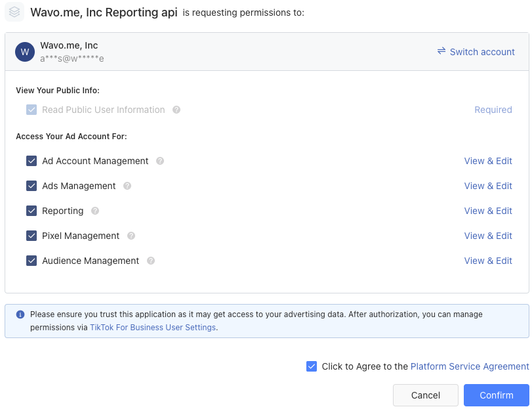The image size is (532, 409).
Task: Open help icon next to Audience Management
Action: click(x=151, y=261)
